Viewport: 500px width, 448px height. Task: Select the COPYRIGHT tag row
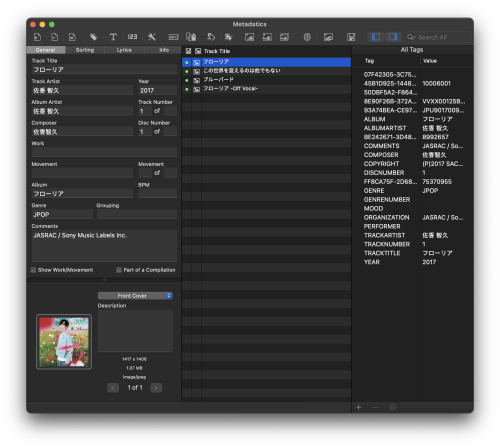tap(413, 164)
